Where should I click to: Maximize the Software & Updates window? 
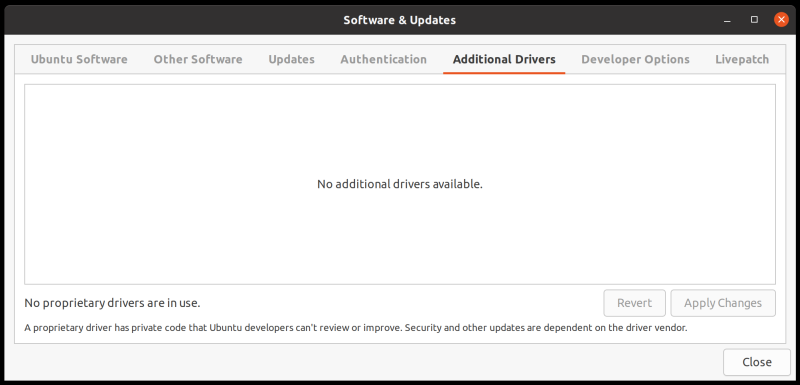coord(754,20)
